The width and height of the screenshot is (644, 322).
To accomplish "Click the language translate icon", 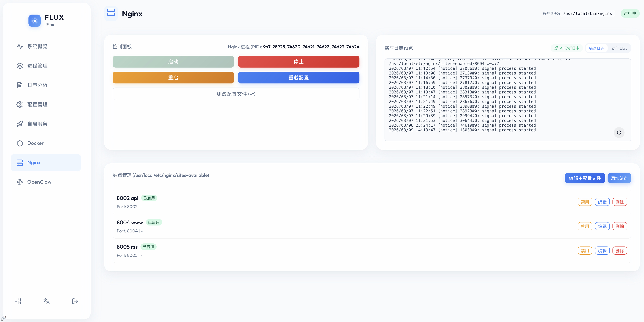I will pos(46,301).
